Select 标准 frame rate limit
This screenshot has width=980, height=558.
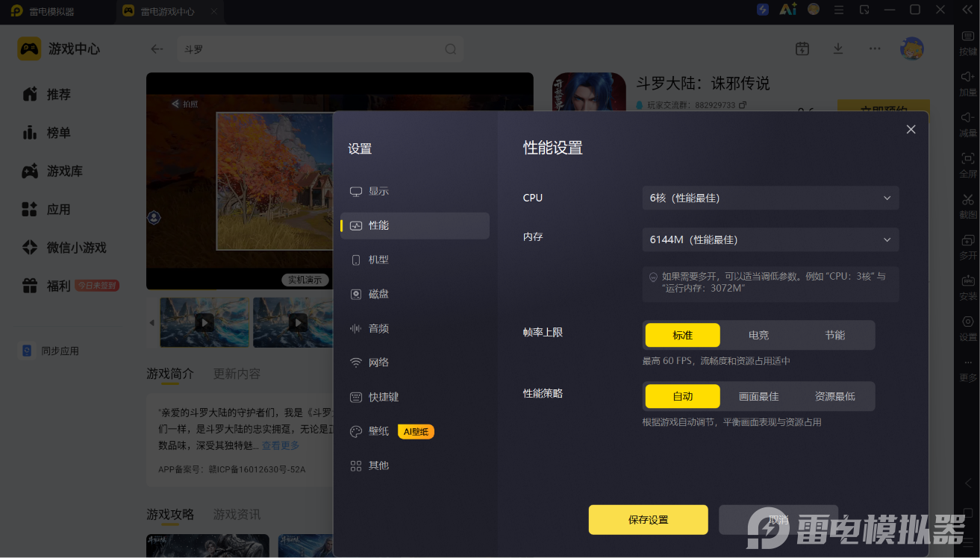click(x=683, y=336)
